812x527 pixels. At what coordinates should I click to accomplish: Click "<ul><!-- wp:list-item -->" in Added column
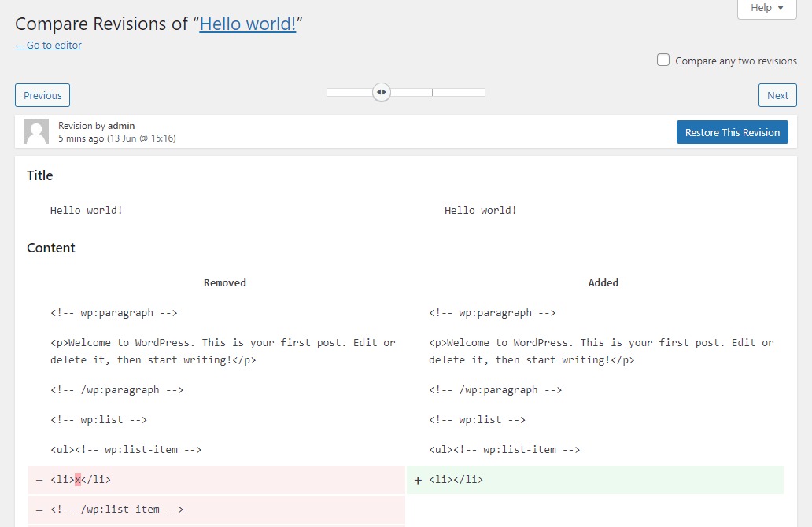pyautogui.click(x=504, y=449)
